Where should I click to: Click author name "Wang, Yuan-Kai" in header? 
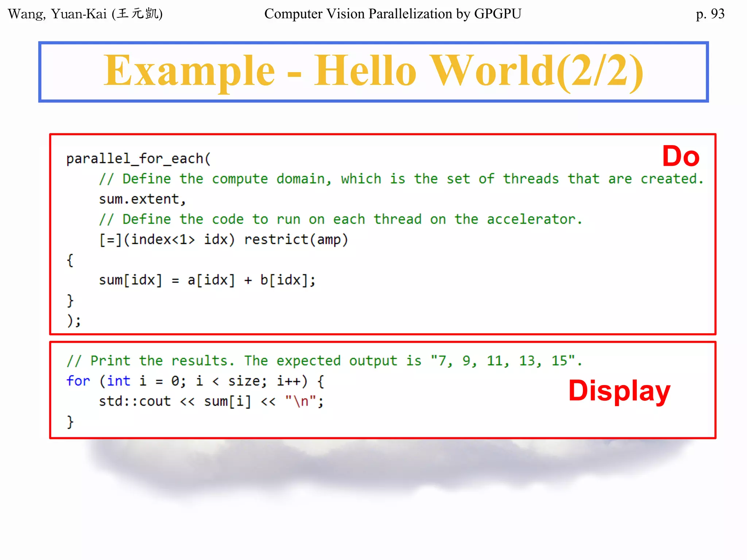pyautogui.click(x=57, y=14)
